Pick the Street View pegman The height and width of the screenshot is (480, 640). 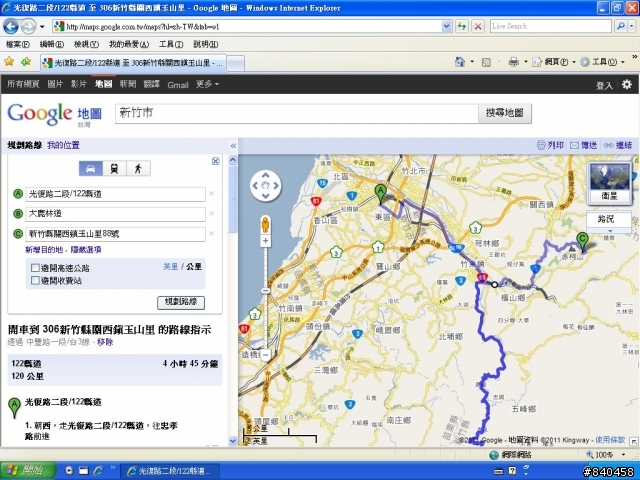[265, 225]
